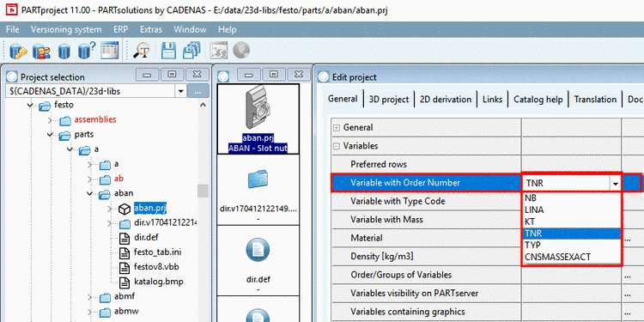Expand the General property group

[x=337, y=128]
